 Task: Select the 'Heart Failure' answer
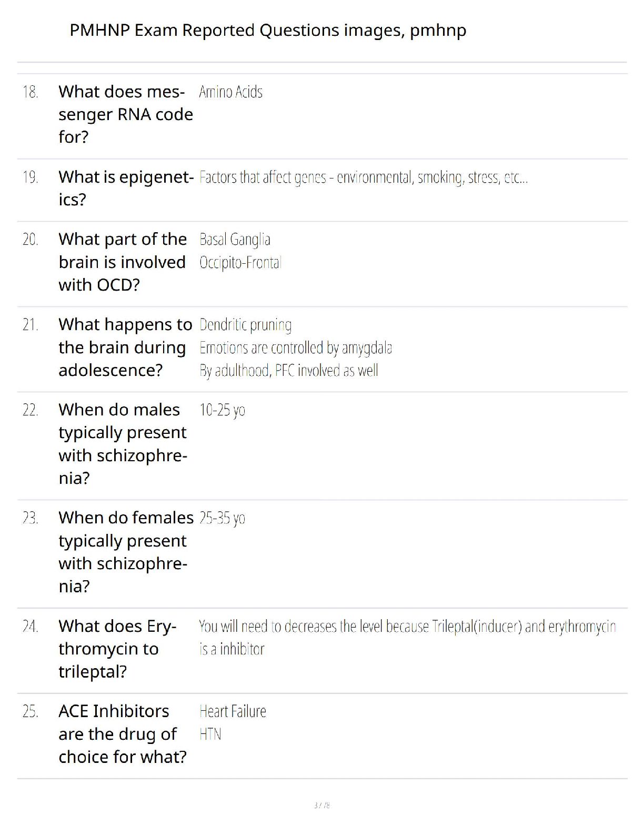coord(233,712)
